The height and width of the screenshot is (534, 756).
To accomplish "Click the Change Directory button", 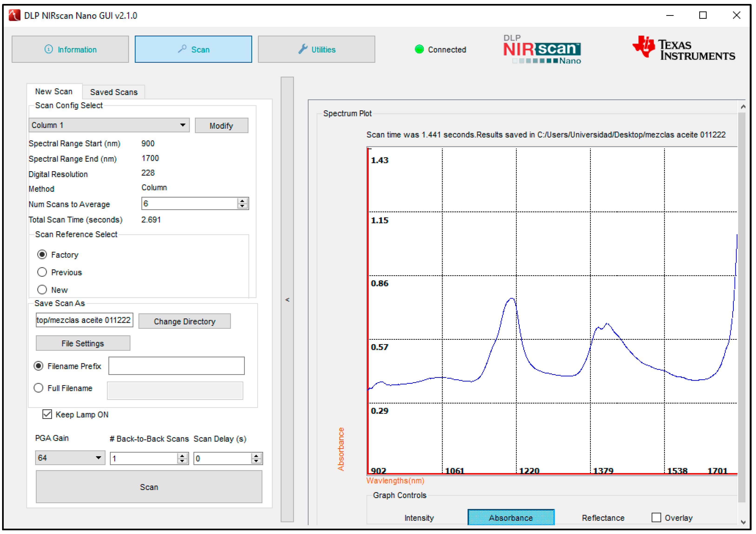I will click(x=184, y=321).
